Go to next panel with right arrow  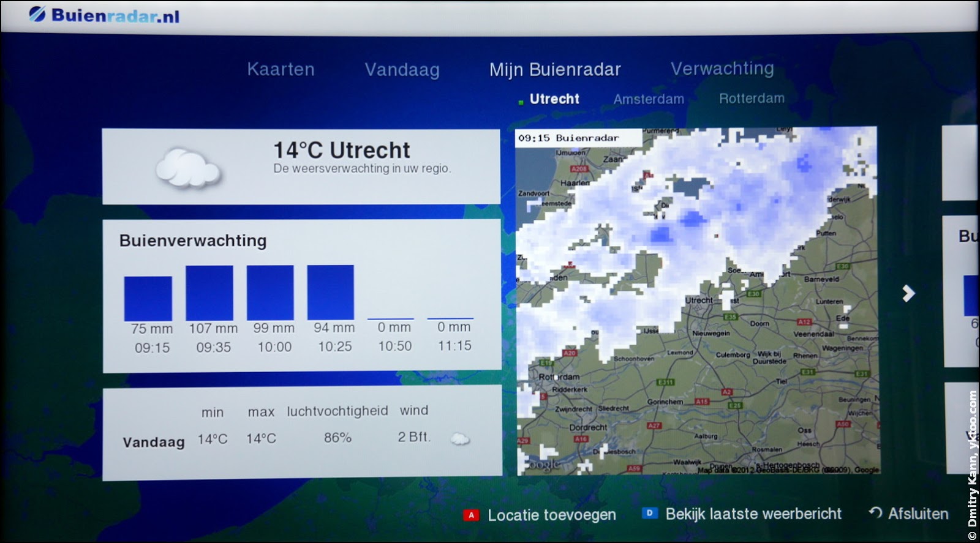(908, 293)
